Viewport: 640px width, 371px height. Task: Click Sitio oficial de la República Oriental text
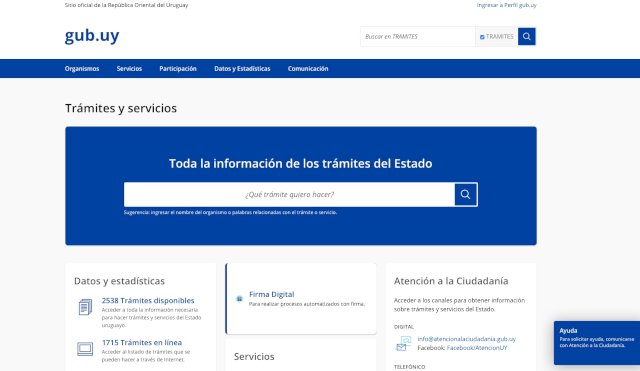click(126, 5)
